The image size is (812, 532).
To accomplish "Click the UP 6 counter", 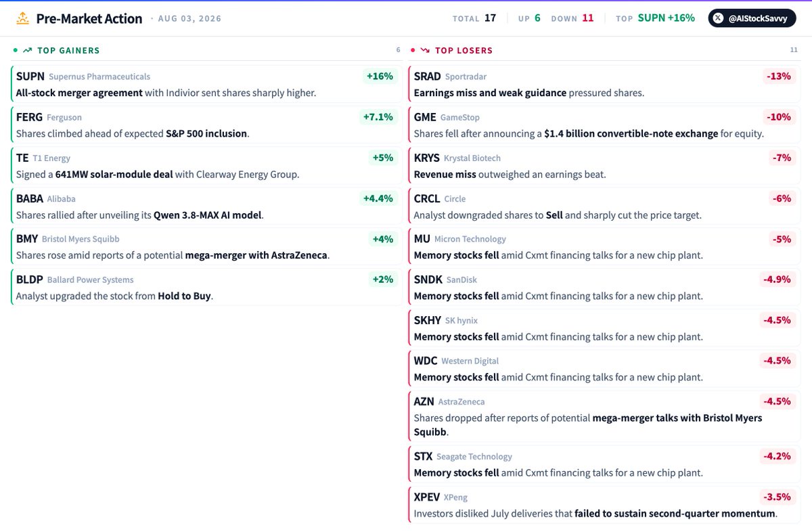I will [529, 18].
